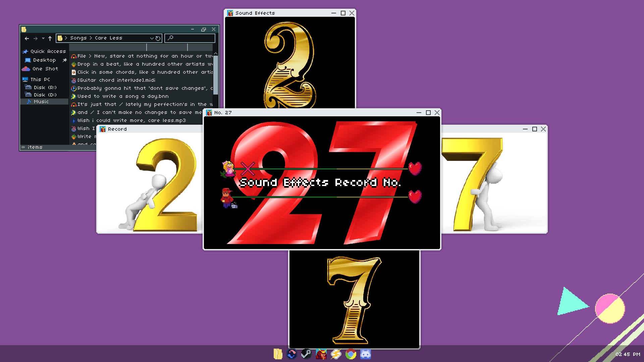Close the right-hand gold 7 window
Screen dimensions: 644x362
pos(543,129)
